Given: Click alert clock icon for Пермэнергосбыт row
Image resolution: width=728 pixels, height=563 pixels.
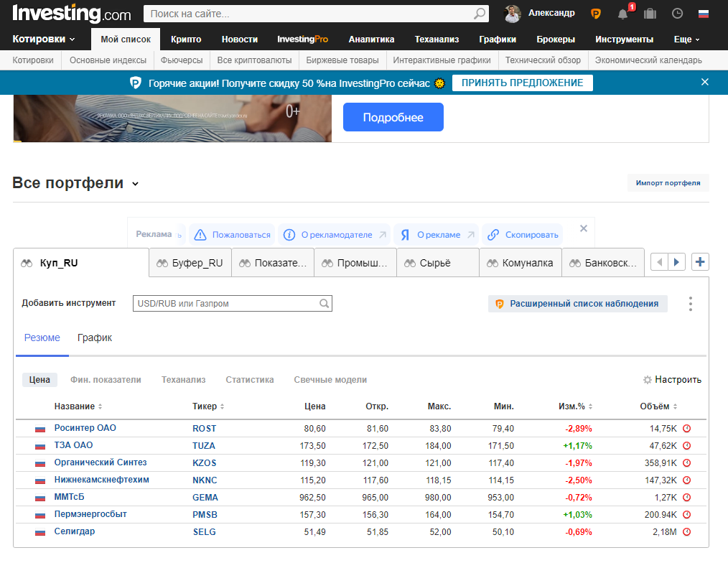Looking at the screenshot, I should (686, 514).
